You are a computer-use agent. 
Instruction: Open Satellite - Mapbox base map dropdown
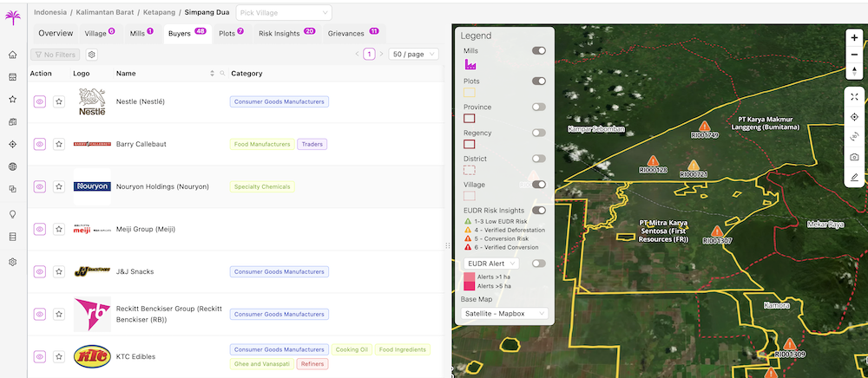[x=504, y=313]
